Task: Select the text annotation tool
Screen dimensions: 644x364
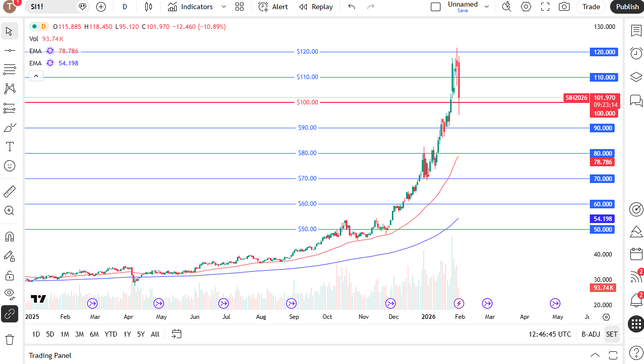Action: [x=9, y=147]
